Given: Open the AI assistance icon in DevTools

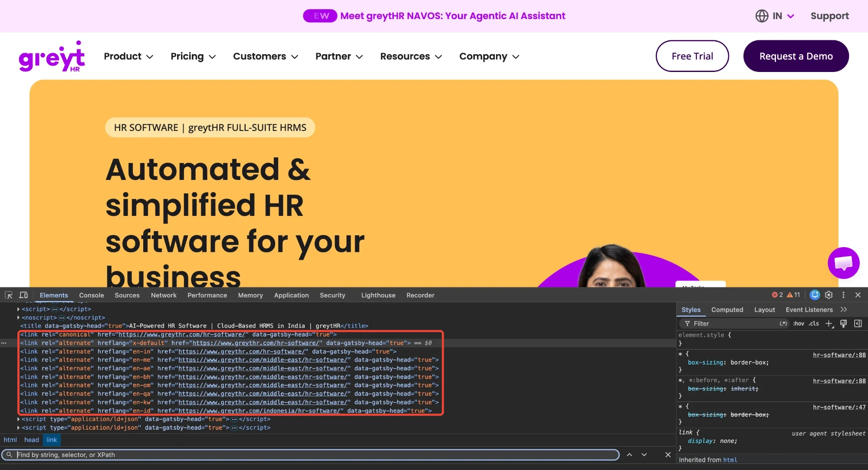Looking at the screenshot, I should point(815,295).
